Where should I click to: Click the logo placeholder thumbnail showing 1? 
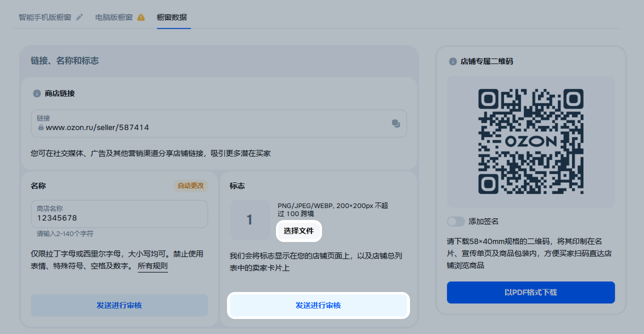coord(249,219)
